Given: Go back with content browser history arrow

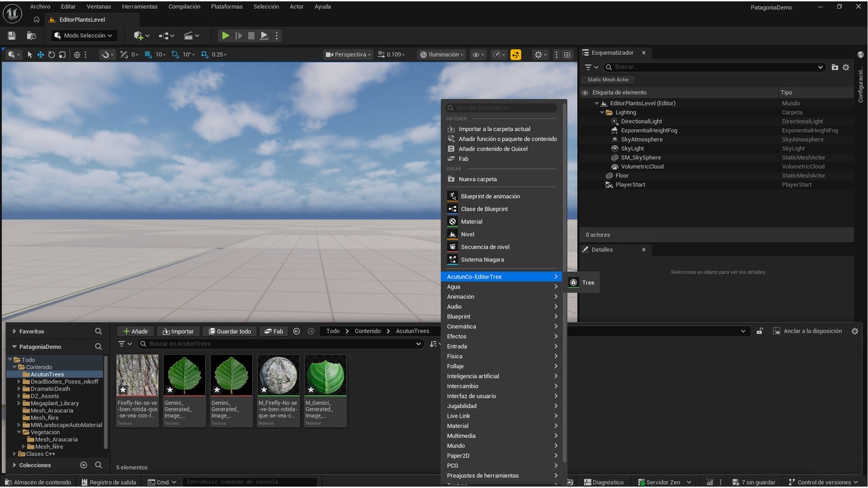Looking at the screenshot, I should click(296, 331).
